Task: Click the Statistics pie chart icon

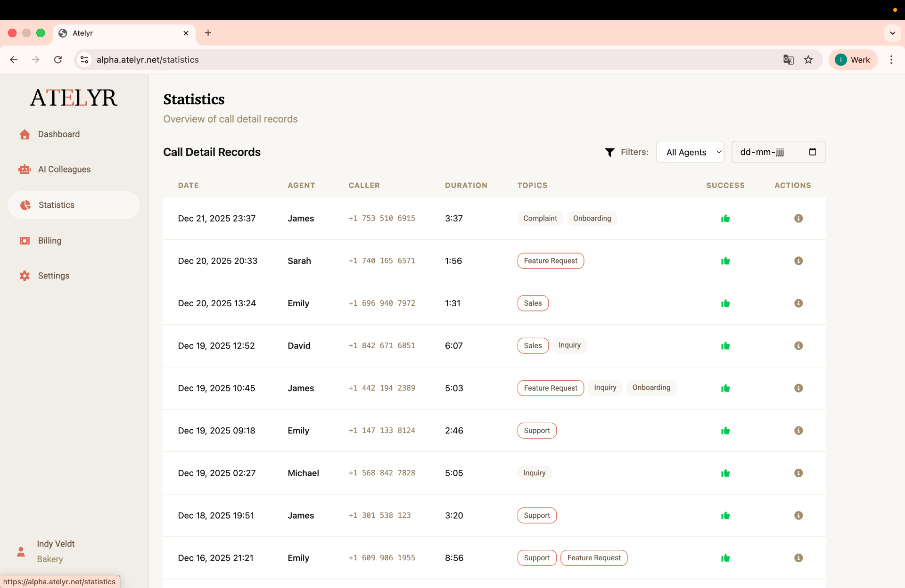Action: pyautogui.click(x=25, y=205)
